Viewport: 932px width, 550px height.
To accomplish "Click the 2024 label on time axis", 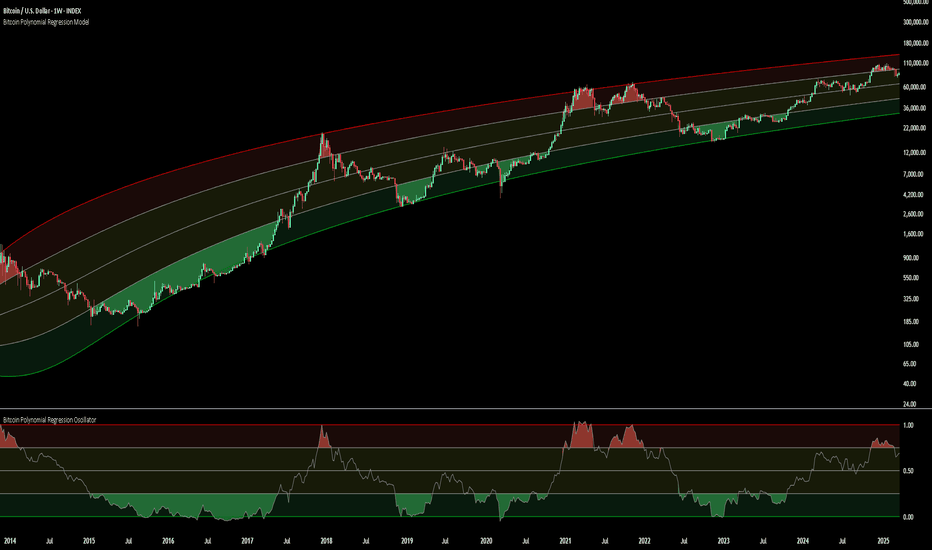I will pos(803,541).
